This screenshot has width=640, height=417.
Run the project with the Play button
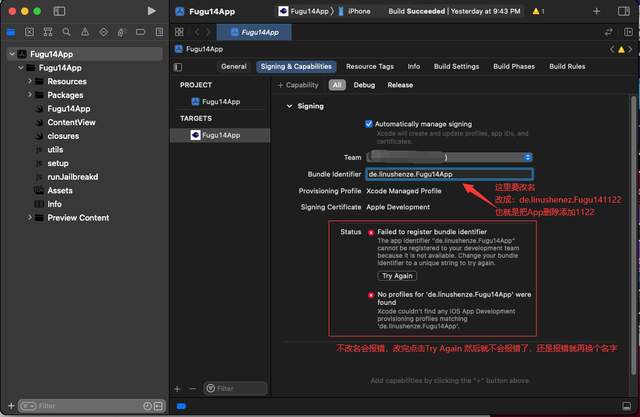[151, 11]
